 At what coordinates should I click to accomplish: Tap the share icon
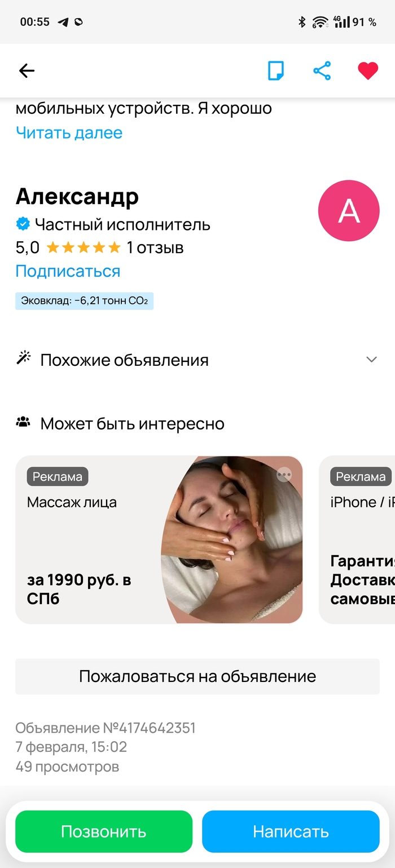(322, 71)
